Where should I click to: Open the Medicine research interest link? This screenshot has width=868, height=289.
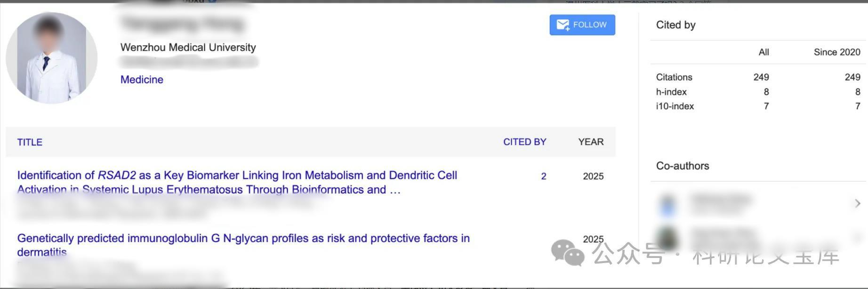(x=142, y=80)
